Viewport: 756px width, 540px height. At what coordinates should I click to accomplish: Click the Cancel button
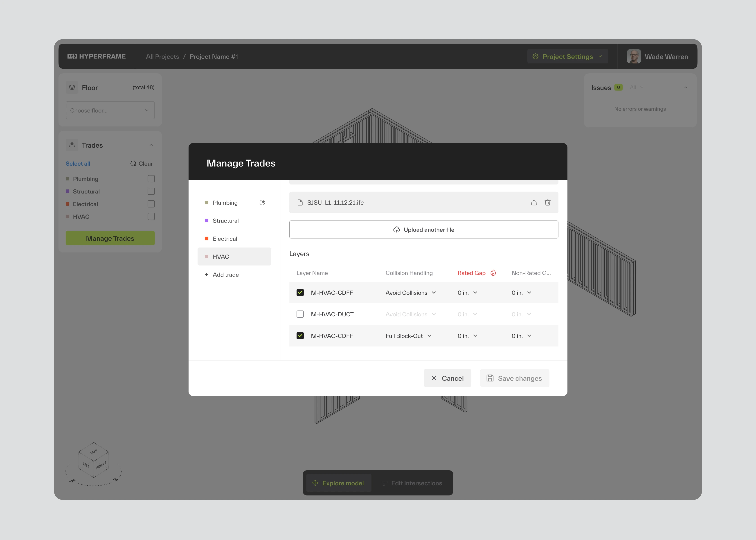point(447,378)
